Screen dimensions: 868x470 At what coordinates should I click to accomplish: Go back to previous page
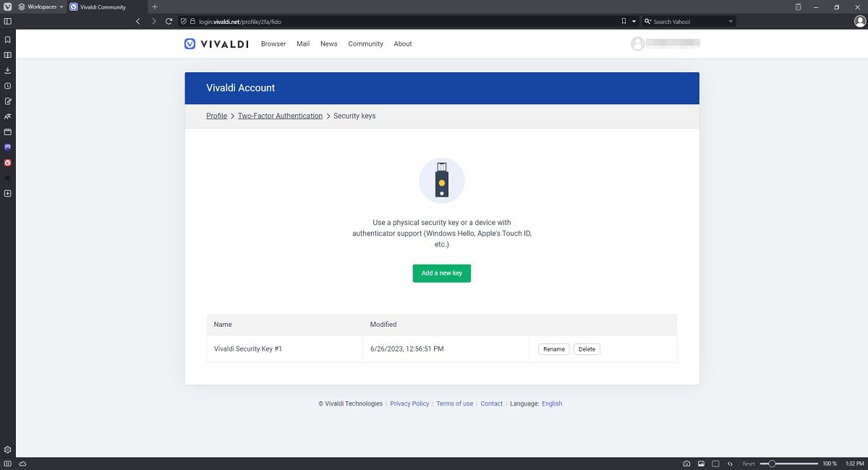(x=138, y=22)
